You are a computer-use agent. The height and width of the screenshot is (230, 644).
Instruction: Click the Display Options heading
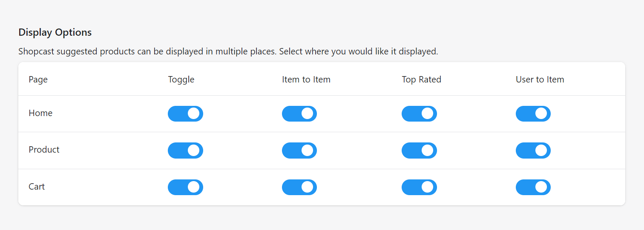(55, 32)
